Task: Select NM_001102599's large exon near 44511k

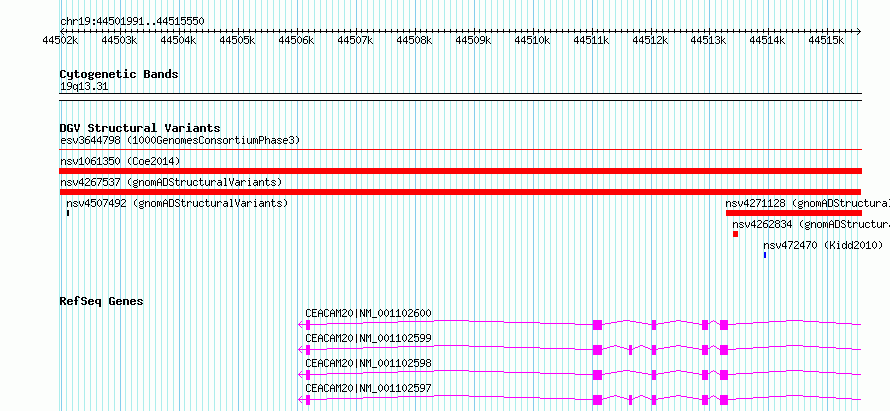Action: click(597, 350)
